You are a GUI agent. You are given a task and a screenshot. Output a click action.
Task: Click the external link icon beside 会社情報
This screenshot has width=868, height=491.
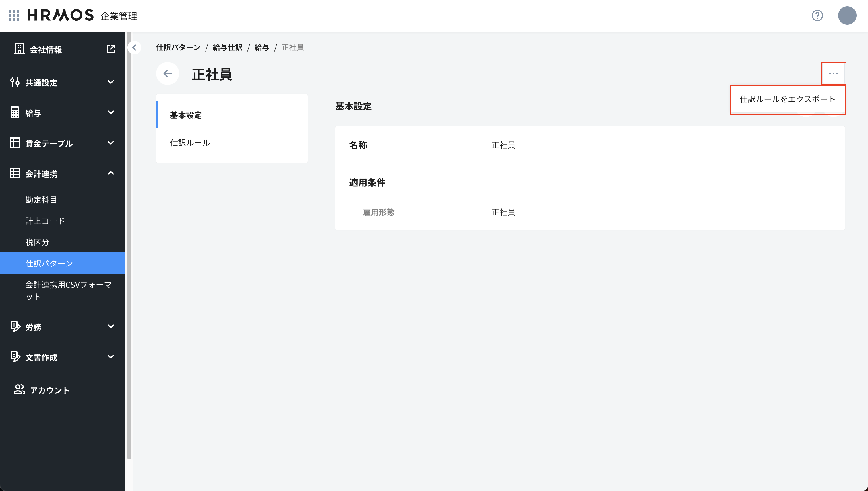111,48
